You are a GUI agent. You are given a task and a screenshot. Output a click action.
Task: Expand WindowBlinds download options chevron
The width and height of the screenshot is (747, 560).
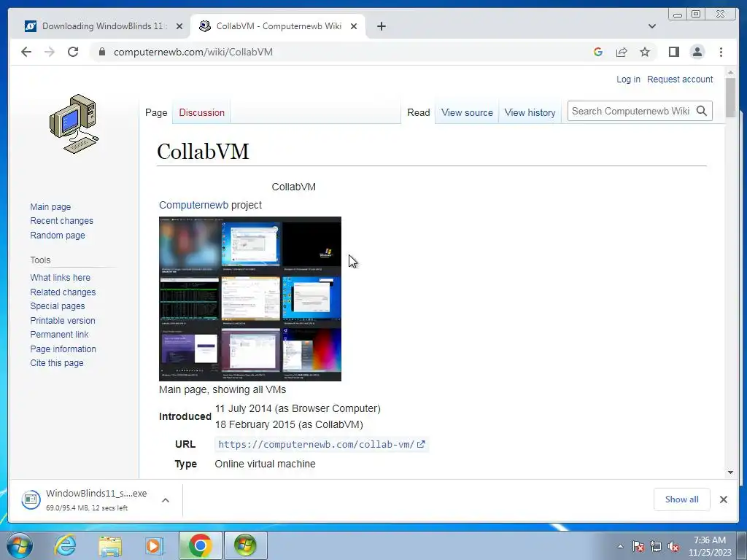166,500
